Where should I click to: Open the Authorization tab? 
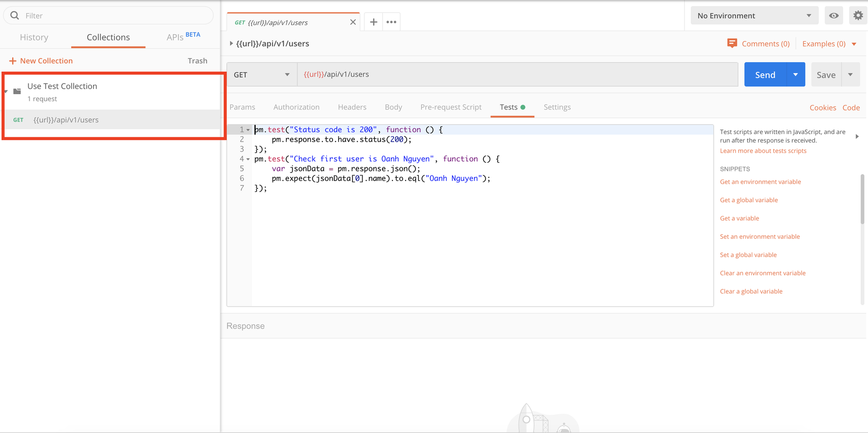click(297, 107)
